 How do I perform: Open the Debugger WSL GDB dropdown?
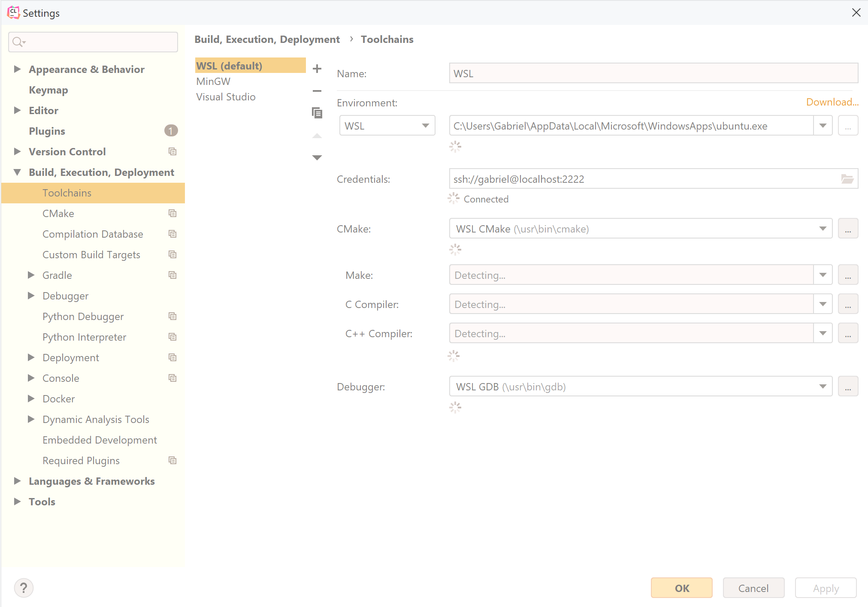(x=823, y=387)
